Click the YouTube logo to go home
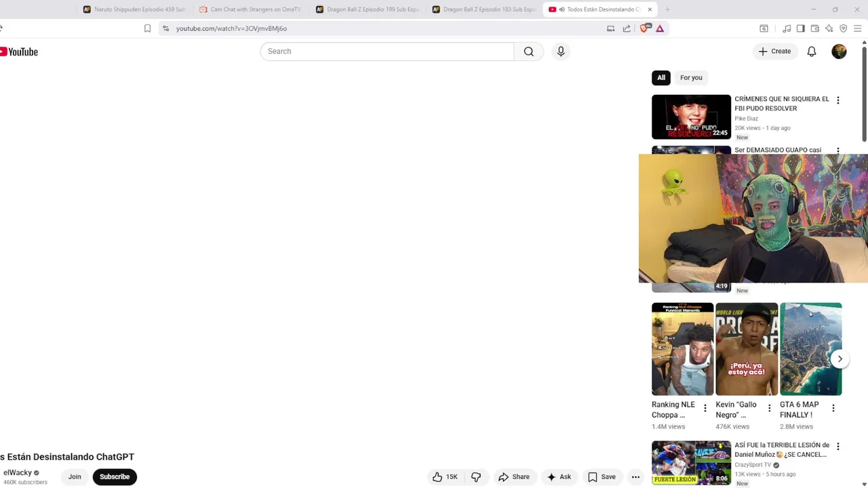Screen dimensions: 868x488 19,52
